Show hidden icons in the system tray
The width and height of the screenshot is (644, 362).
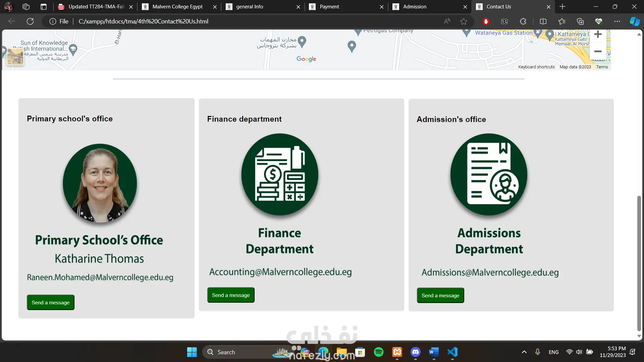pyautogui.click(x=524, y=352)
